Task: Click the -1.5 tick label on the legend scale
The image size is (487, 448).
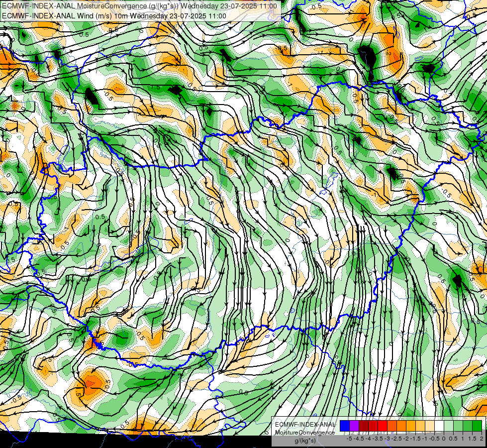Action: pyautogui.click(x=415, y=439)
